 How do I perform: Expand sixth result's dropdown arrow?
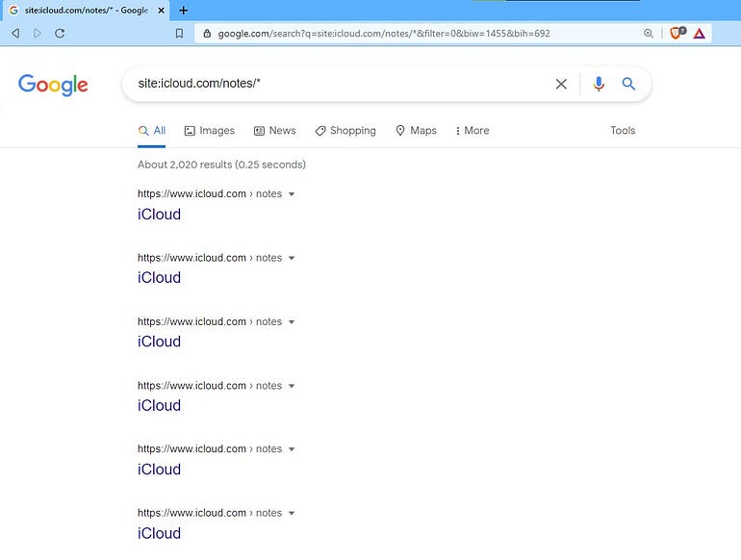click(x=292, y=513)
